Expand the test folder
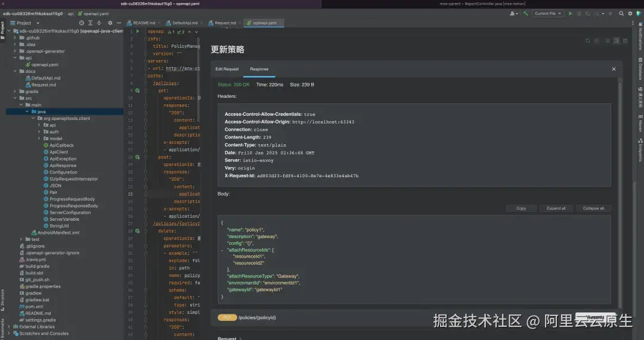This screenshot has width=644, height=340. point(21,239)
